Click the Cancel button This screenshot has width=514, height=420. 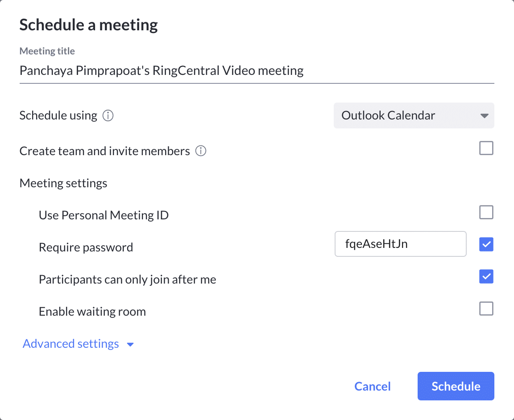pos(373,386)
